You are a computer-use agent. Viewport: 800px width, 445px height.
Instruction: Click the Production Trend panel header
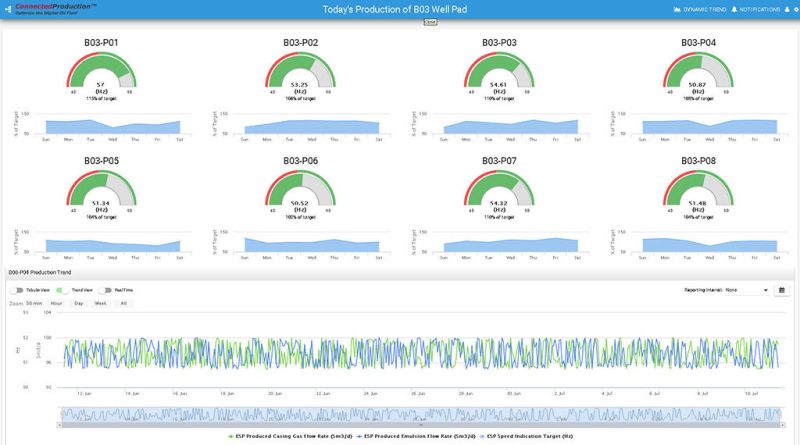[399, 273]
